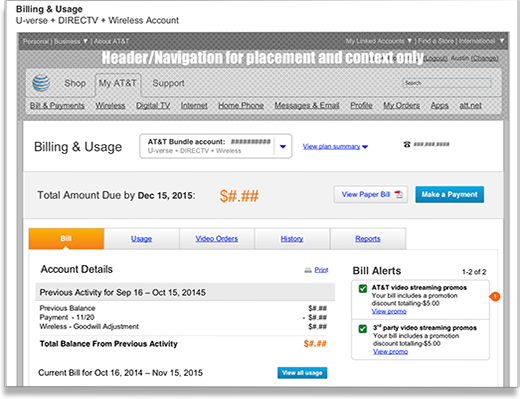Go to the att.net link
Viewport: 520px width, 399px height.
[x=470, y=106]
